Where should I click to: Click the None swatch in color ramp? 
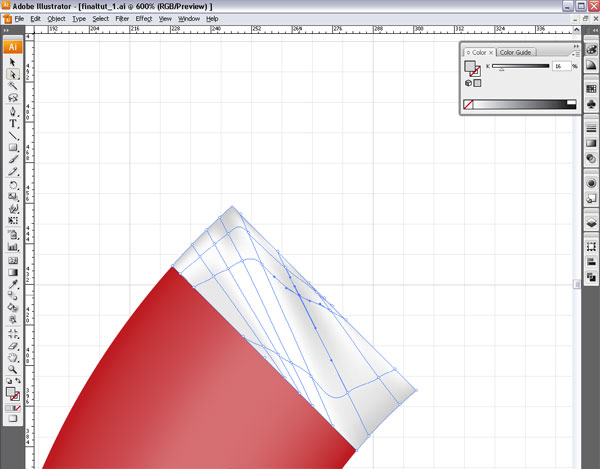(468, 104)
